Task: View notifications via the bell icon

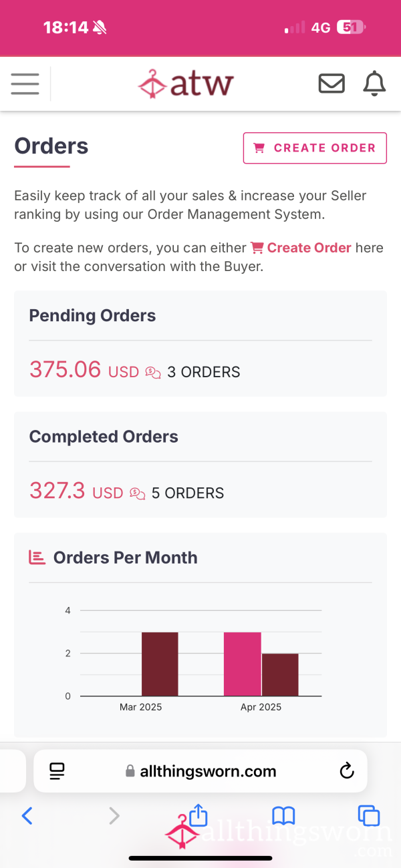Action: click(374, 84)
